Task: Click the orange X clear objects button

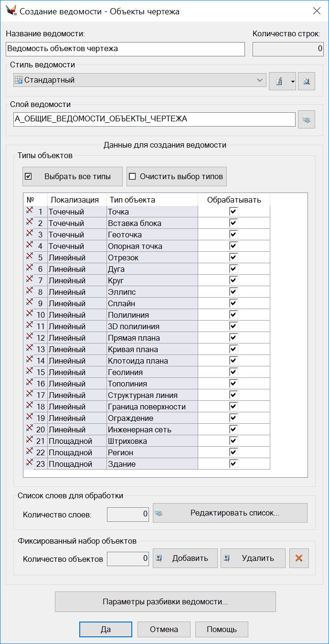Action: [x=299, y=558]
